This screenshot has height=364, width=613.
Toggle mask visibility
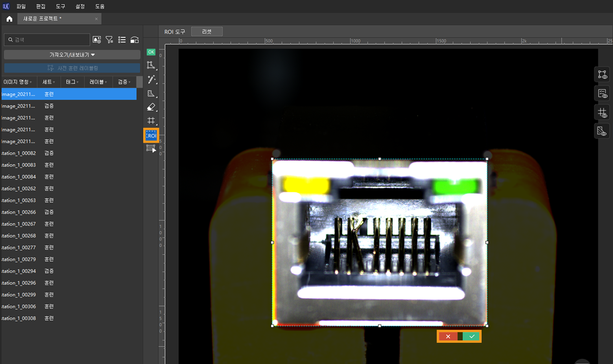click(602, 131)
